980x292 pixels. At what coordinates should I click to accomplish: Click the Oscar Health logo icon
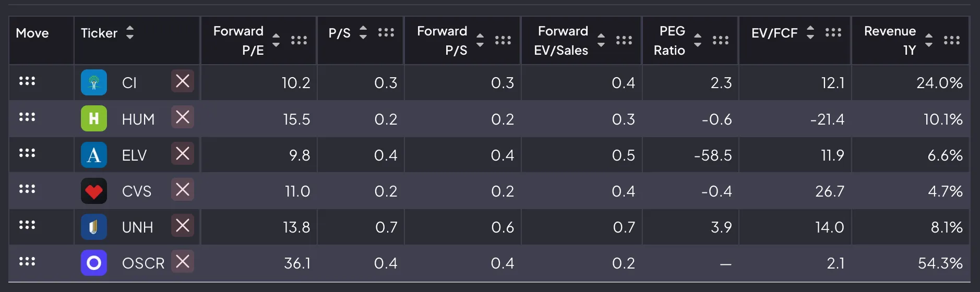94,263
